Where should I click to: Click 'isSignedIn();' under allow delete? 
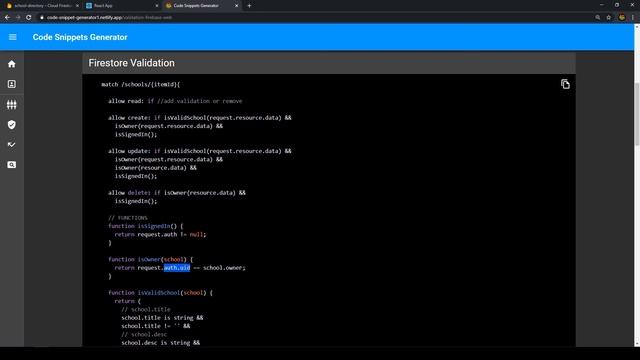136,201
